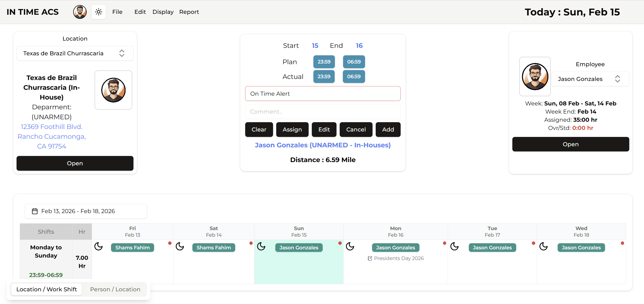Click the night shift moon icon under Fri Feb 13
Image resolution: width=644 pixels, height=304 pixels.
click(x=99, y=246)
